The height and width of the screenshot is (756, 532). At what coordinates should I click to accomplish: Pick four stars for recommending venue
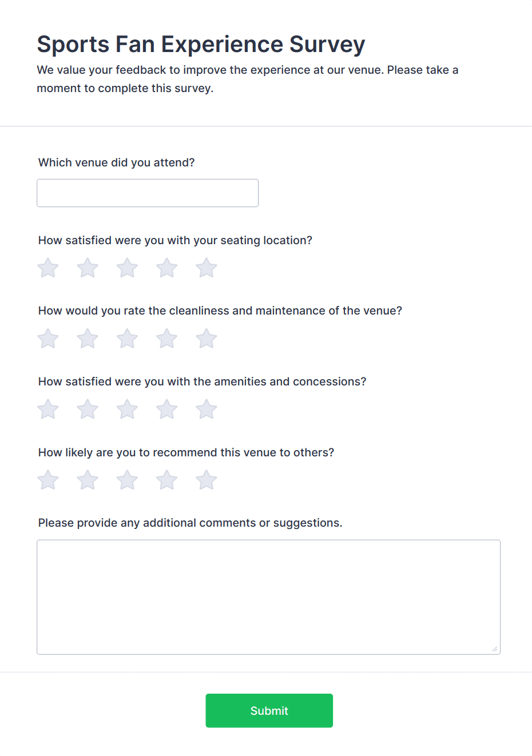tap(167, 480)
